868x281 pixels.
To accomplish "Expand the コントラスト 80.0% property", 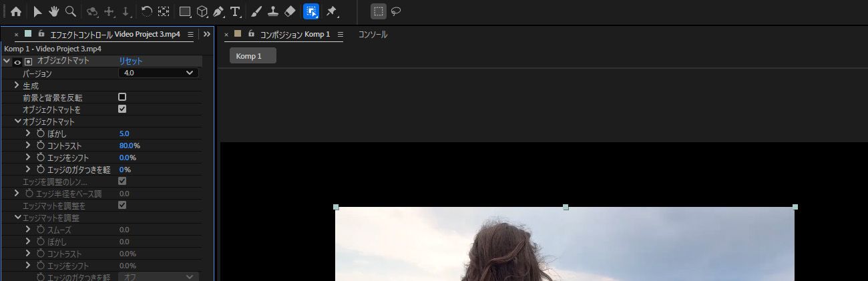I will click(x=28, y=146).
